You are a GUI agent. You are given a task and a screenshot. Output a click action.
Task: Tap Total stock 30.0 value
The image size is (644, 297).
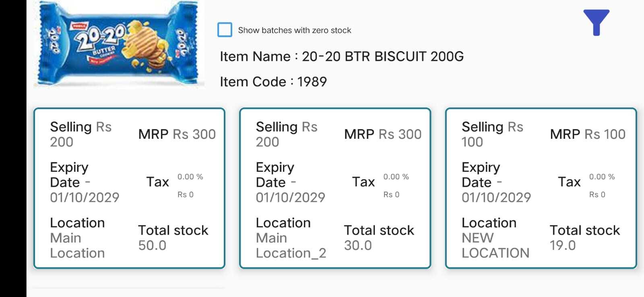click(x=358, y=245)
